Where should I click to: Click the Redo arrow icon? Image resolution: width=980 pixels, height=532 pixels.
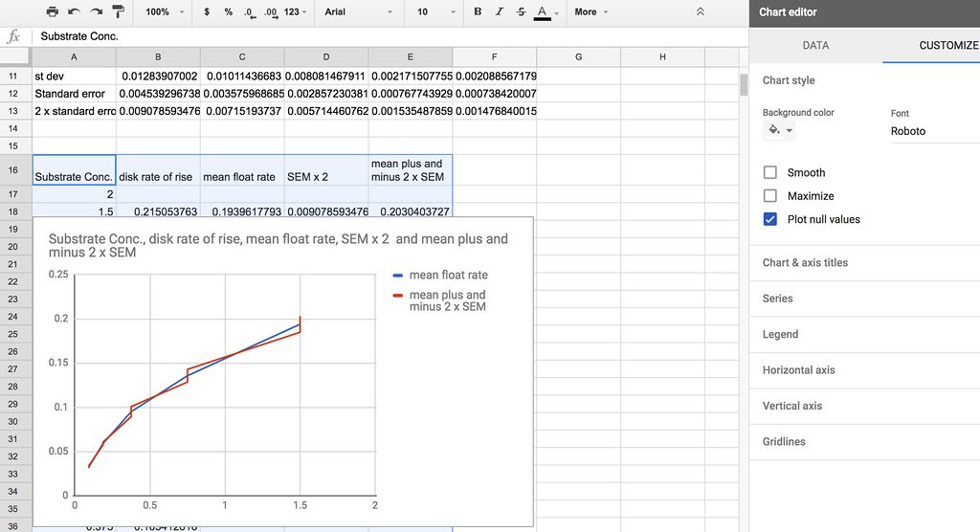pyautogui.click(x=96, y=12)
